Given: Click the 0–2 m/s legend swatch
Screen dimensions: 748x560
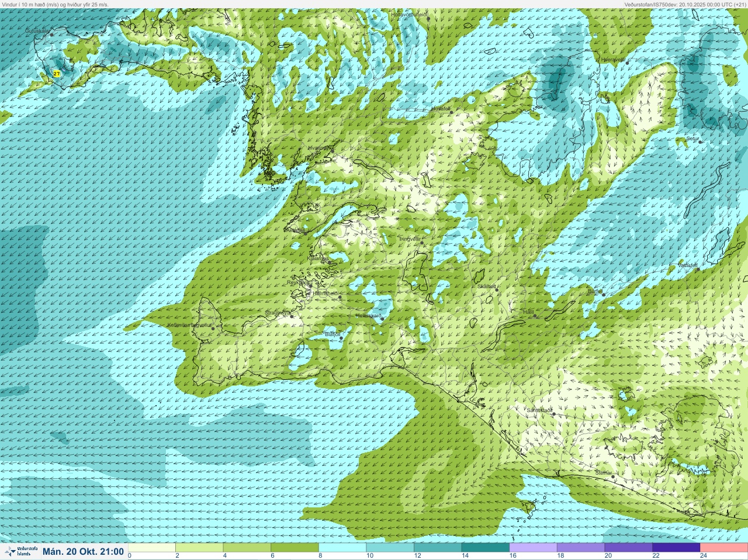Looking at the screenshot, I should click(152, 548).
